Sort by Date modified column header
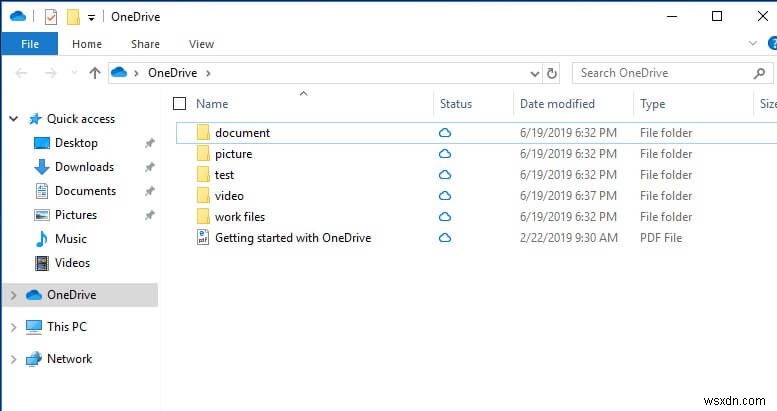The width and height of the screenshot is (777, 411). (557, 103)
